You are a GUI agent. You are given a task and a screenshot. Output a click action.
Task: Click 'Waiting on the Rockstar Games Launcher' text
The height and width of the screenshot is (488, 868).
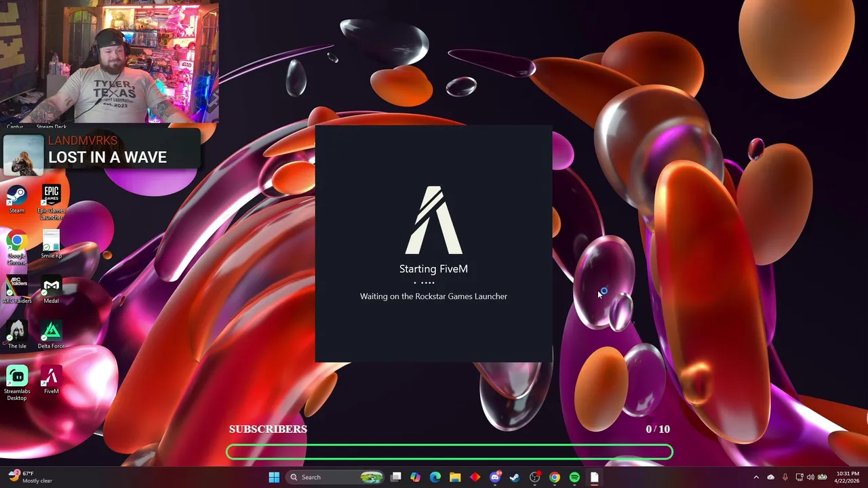click(x=433, y=296)
